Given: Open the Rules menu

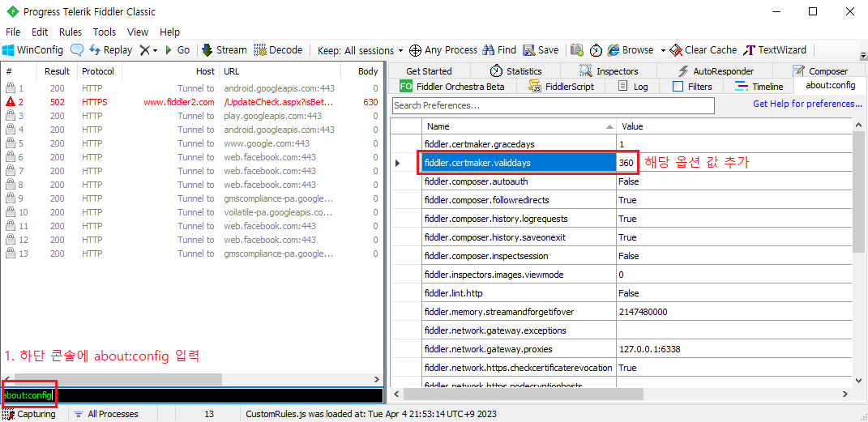Looking at the screenshot, I should pyautogui.click(x=71, y=32).
